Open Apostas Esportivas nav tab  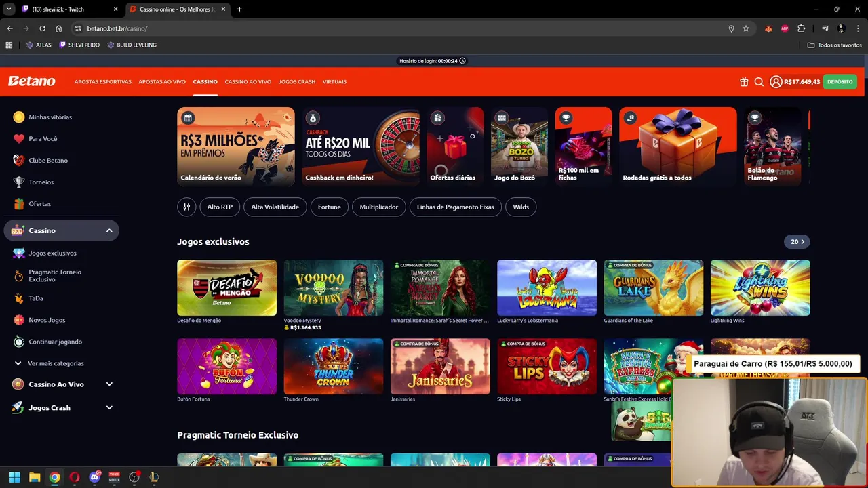[103, 82]
